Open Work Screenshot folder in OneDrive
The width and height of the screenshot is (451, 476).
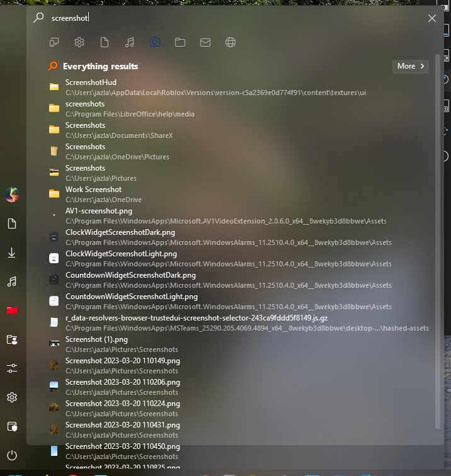pos(93,190)
